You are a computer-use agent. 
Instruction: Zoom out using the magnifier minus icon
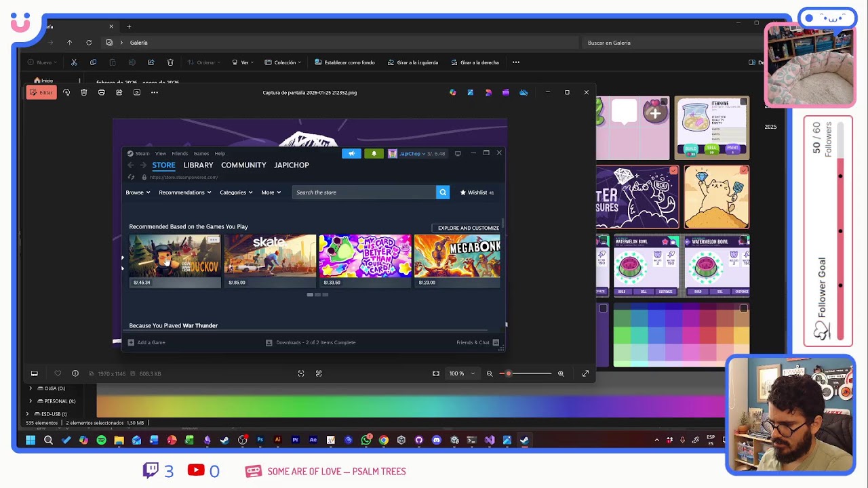490,373
